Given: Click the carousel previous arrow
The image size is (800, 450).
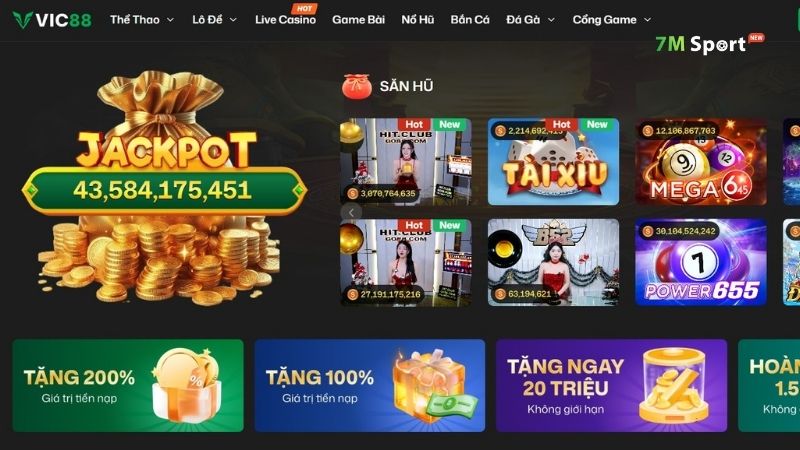Looking at the screenshot, I should pos(351,212).
